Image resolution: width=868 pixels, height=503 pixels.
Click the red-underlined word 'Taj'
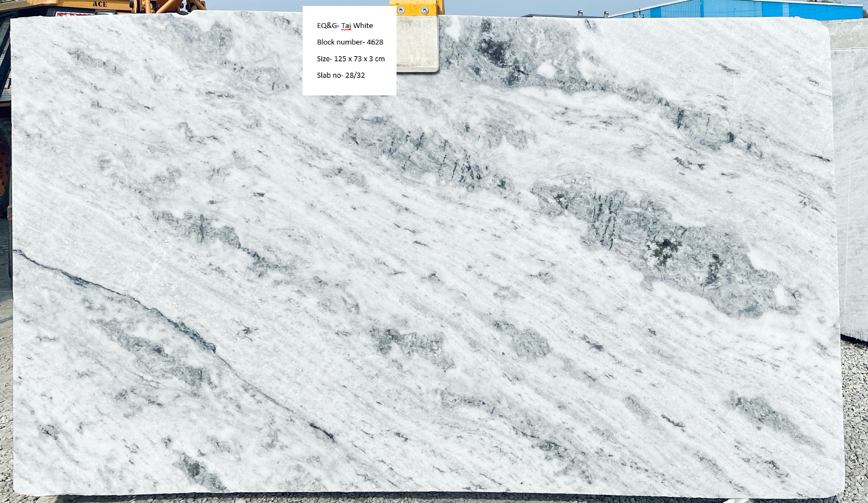click(346, 26)
